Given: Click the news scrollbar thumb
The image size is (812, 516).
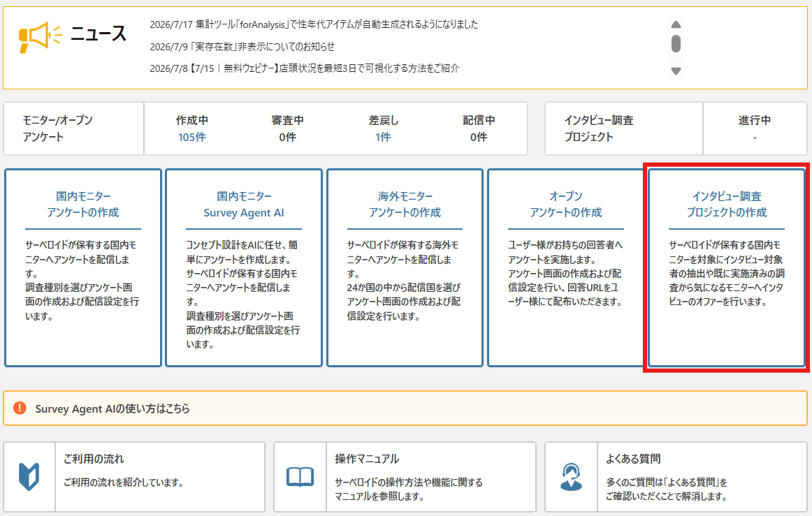Looking at the screenshot, I should 676,43.
